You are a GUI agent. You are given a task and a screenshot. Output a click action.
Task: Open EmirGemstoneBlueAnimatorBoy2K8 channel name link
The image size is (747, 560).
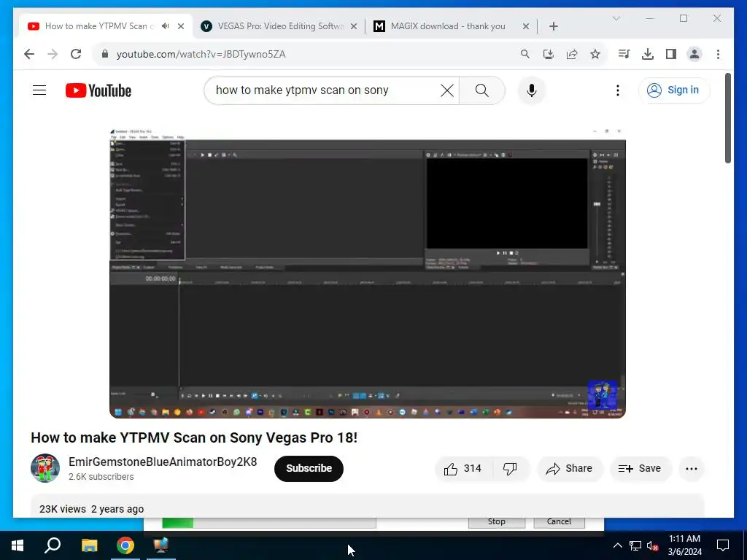coord(163,462)
